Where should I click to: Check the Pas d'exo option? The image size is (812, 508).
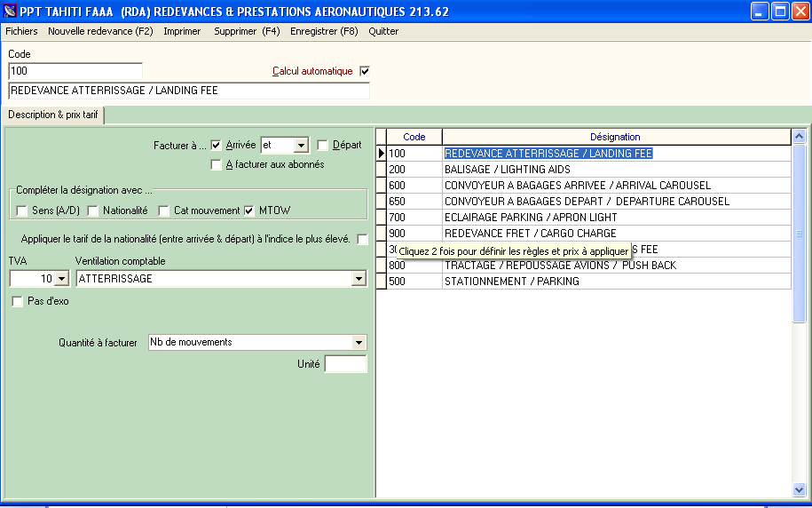coord(18,301)
